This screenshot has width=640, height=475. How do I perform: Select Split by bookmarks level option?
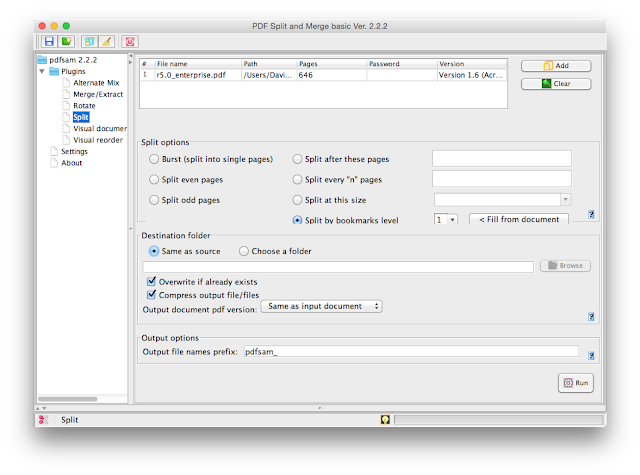[297, 220]
